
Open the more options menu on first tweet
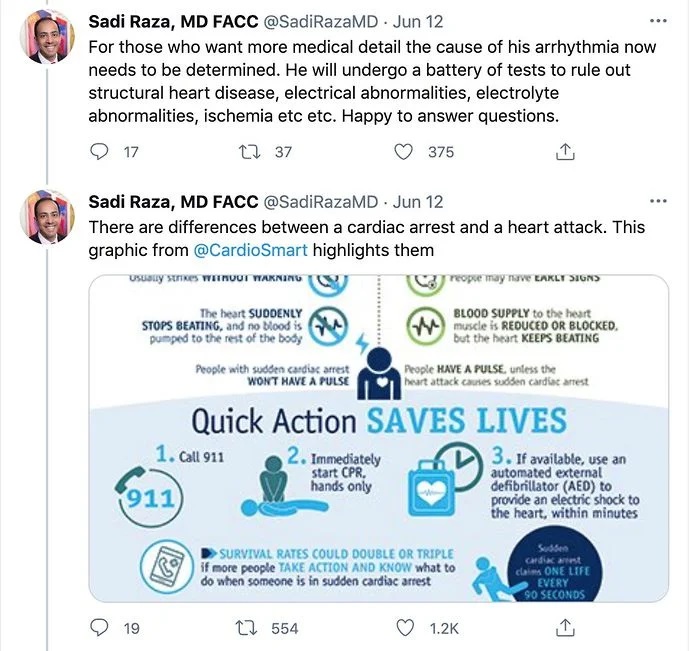point(658,21)
